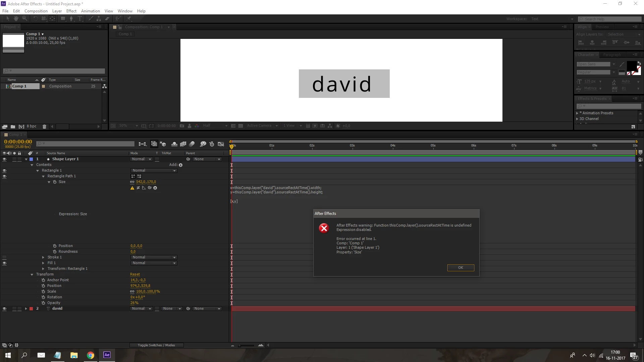Click OK in the After Effects warning dialog
Screen dimensions: 644x362
pos(461,267)
